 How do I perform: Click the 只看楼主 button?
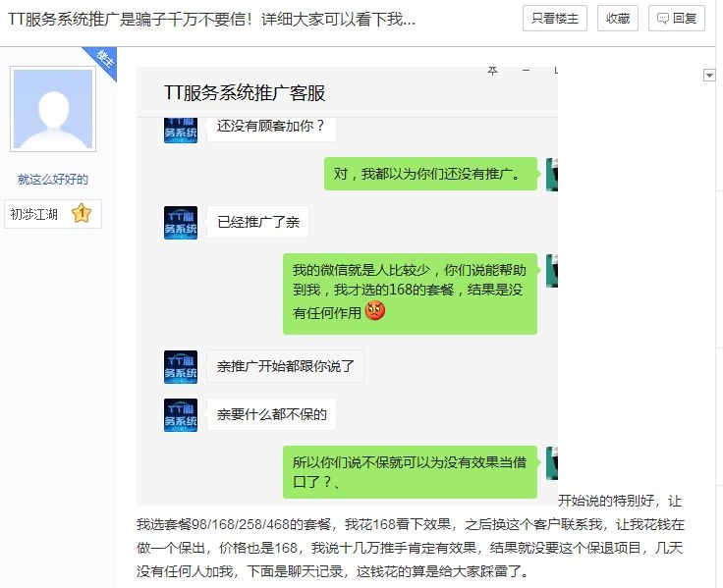point(555,19)
